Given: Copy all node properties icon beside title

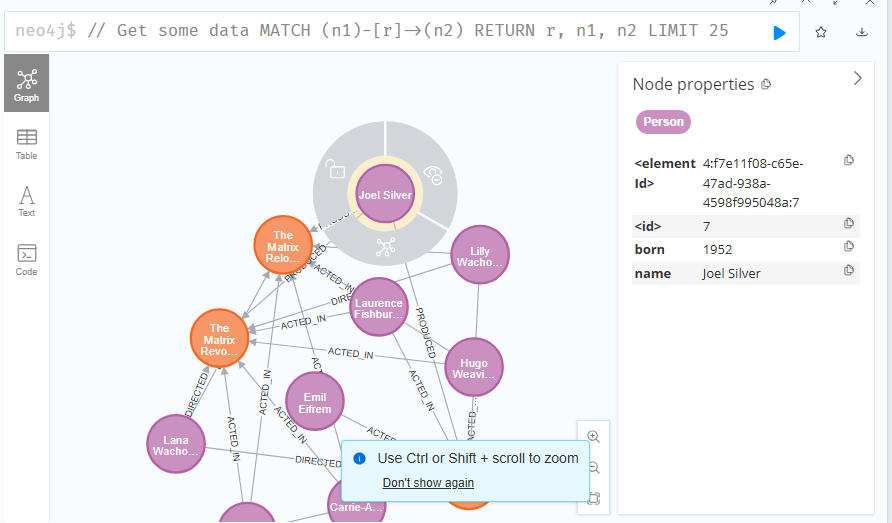Looking at the screenshot, I should [766, 84].
